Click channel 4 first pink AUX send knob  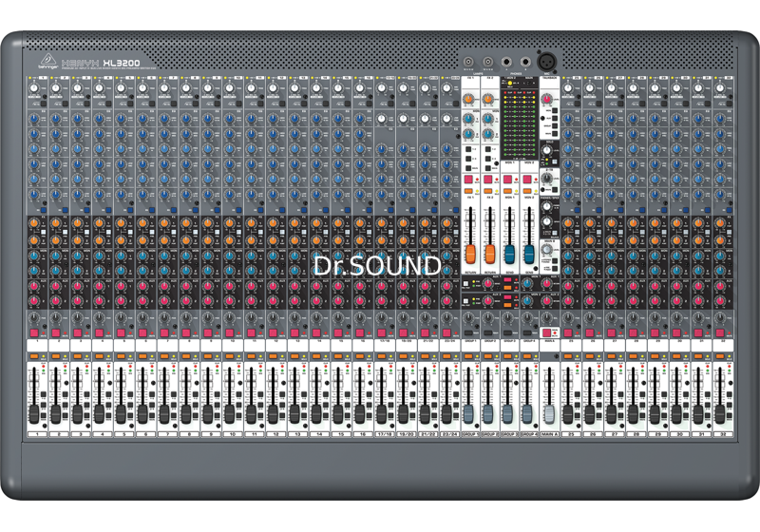100,286
